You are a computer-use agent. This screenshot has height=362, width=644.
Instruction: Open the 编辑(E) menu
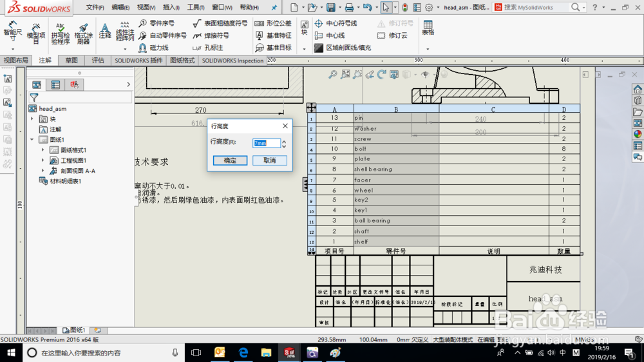click(120, 7)
